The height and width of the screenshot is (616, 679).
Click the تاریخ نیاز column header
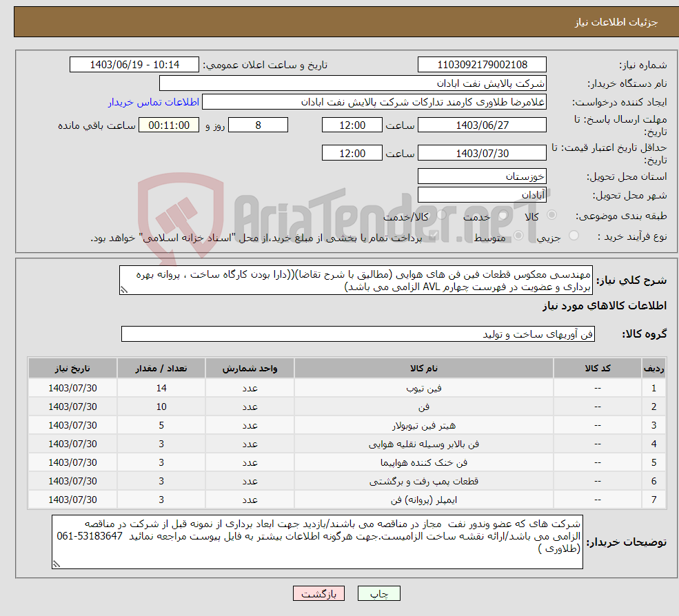(x=73, y=369)
